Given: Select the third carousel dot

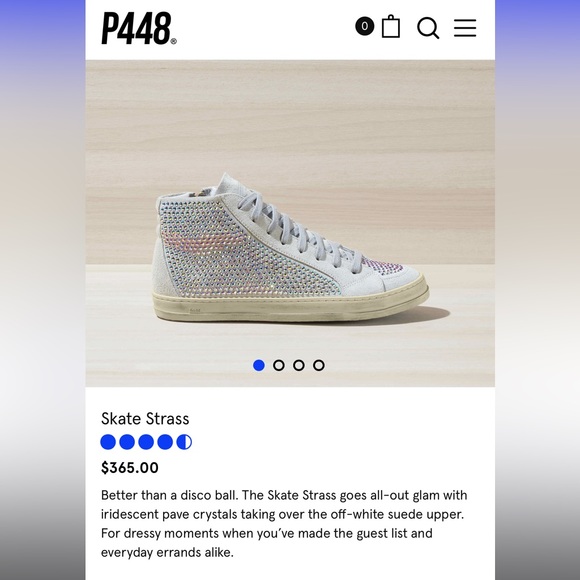Looking at the screenshot, I should coord(299,365).
